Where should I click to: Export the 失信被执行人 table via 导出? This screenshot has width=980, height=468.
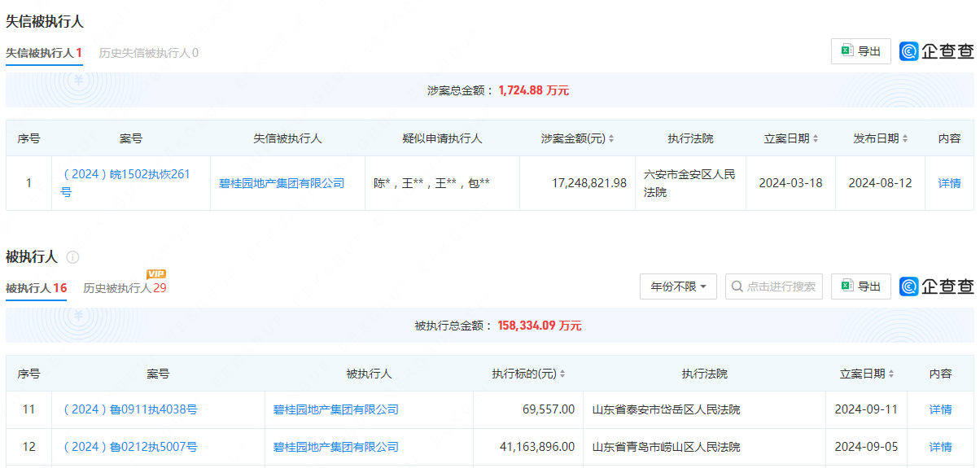[861, 51]
